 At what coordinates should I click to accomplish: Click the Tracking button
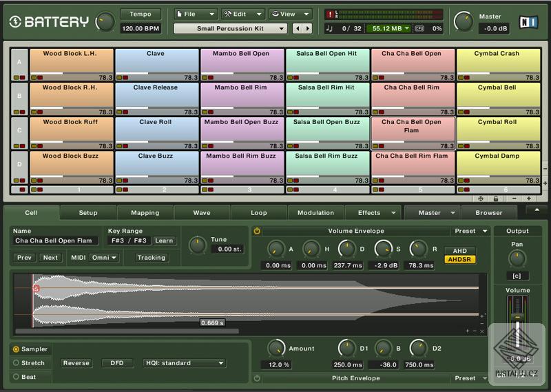point(152,258)
